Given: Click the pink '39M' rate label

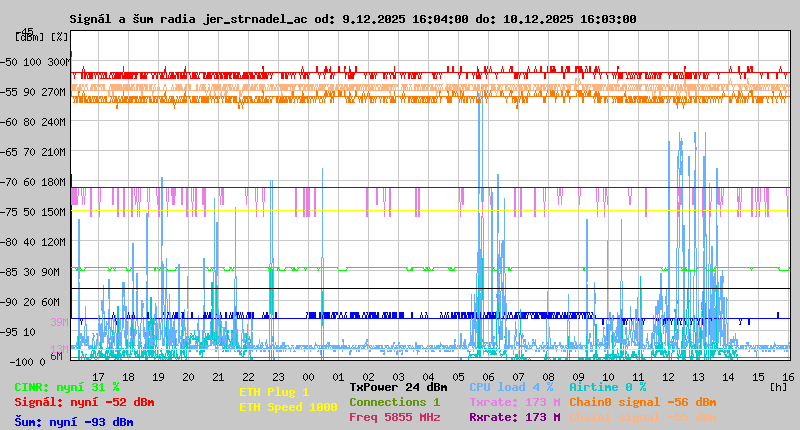Looking at the screenshot, I should tap(59, 322).
